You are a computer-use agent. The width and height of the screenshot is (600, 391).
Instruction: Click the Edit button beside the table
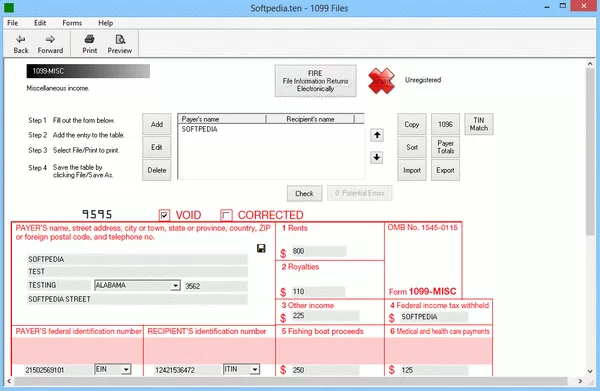click(157, 147)
